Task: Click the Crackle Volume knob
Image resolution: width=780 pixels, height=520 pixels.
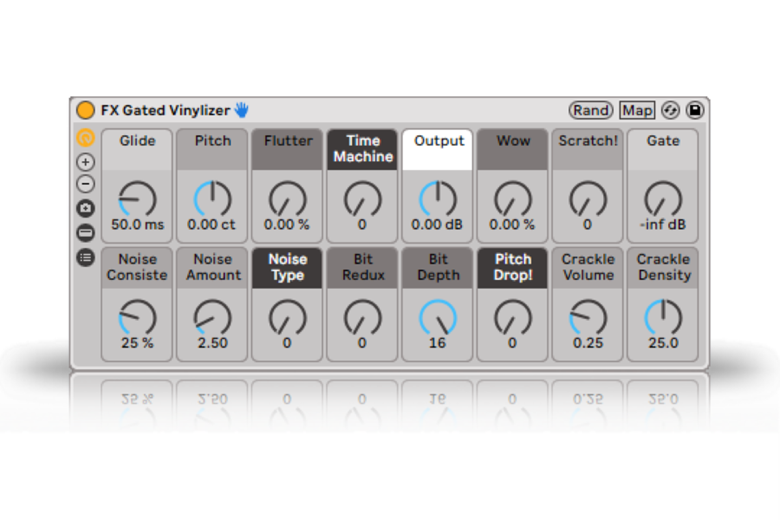Action: point(588,318)
